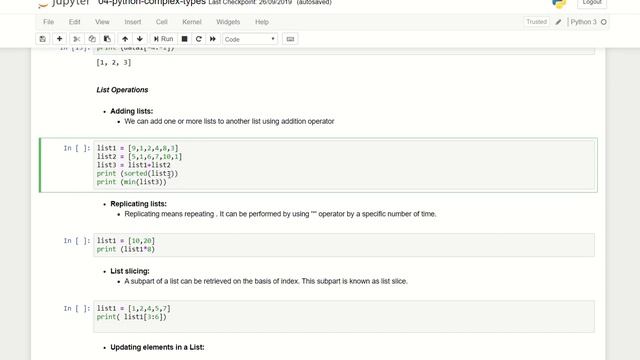Click the Trusted notebook indicator
The height and width of the screenshot is (360, 640).
536,22
